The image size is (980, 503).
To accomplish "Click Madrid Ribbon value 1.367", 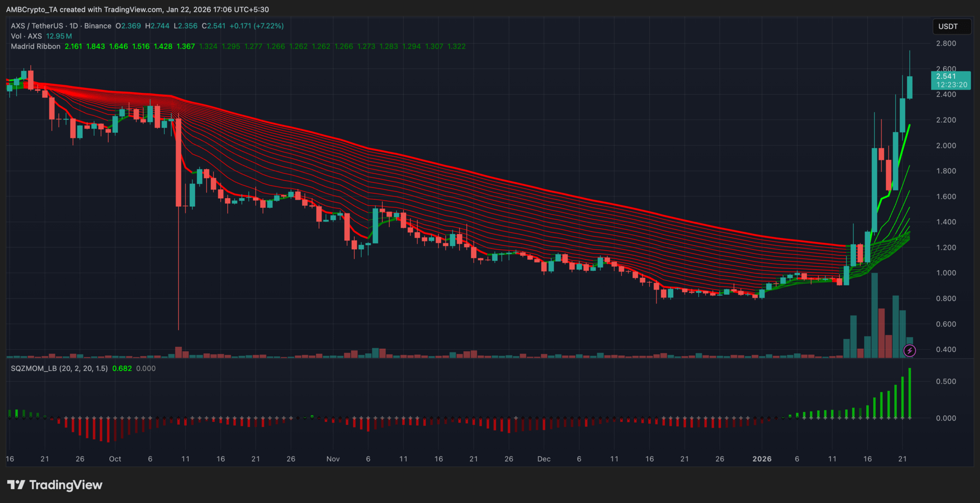I will [186, 46].
